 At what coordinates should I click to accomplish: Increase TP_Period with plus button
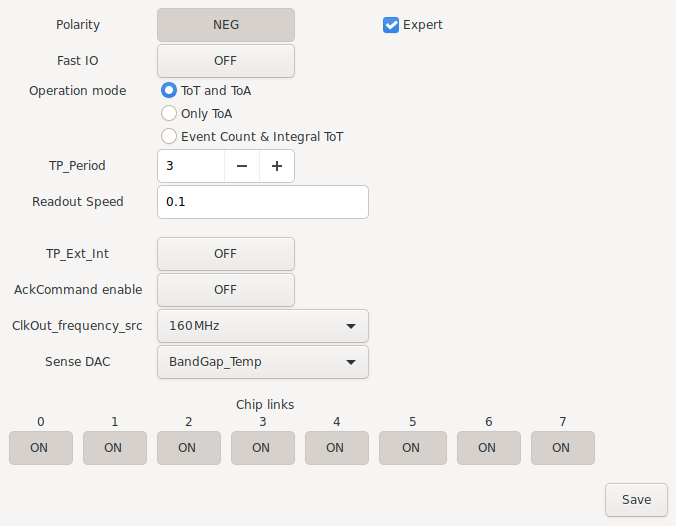click(277, 166)
